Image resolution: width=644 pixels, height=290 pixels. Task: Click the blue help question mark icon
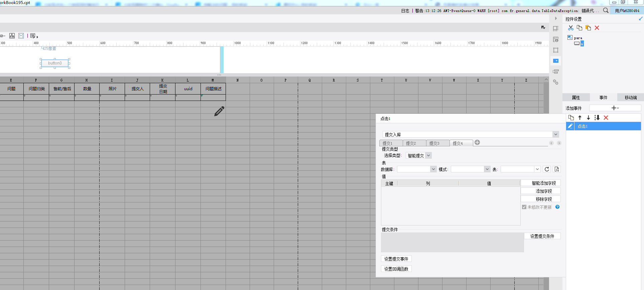557,207
